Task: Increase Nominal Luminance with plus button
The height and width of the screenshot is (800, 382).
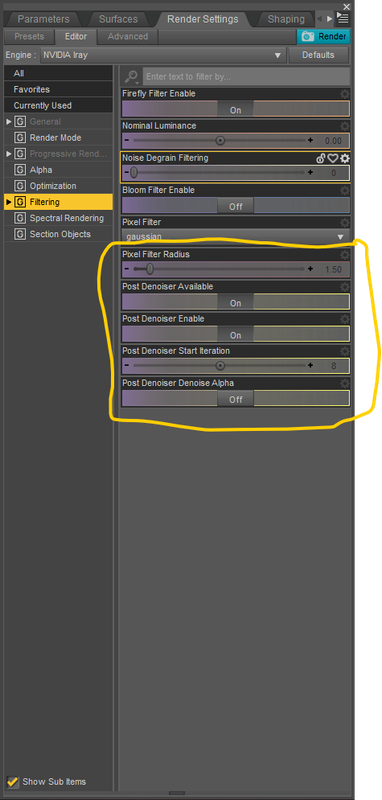Action: tap(310, 140)
